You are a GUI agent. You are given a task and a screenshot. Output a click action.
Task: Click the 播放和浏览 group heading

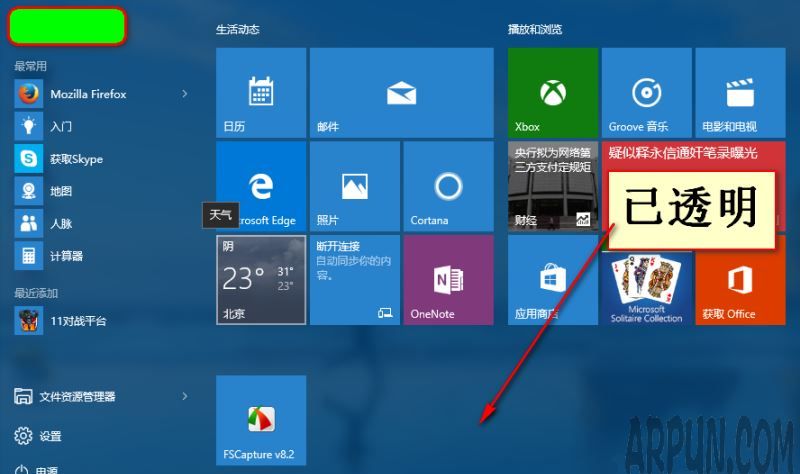(x=535, y=30)
